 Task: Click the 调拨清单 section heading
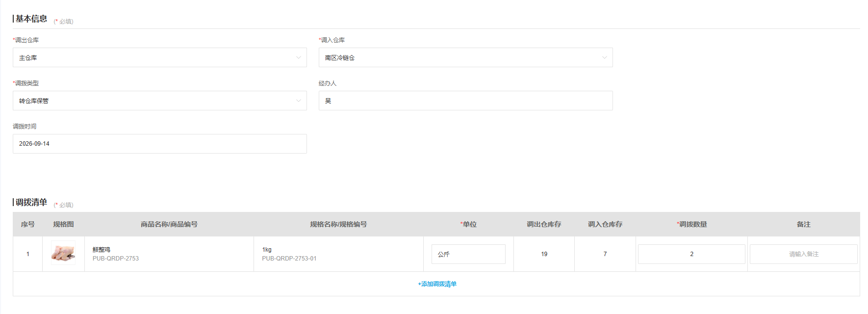tap(31, 202)
